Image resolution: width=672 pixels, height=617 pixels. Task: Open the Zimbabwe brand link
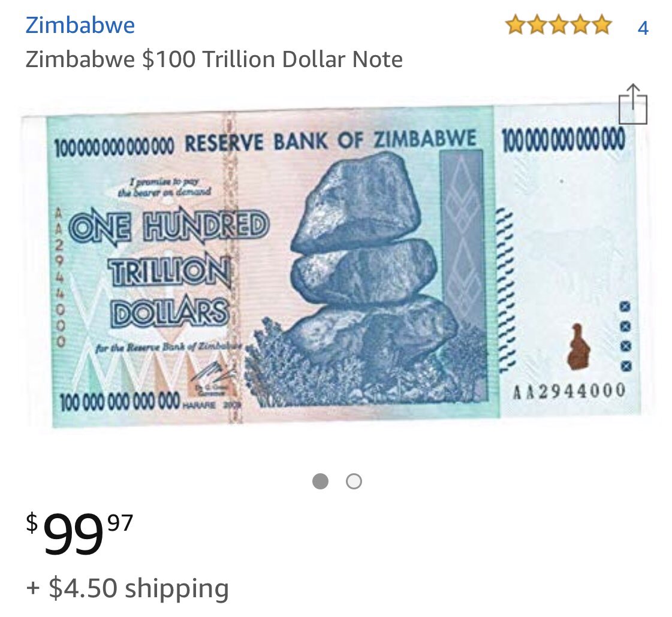point(80,25)
